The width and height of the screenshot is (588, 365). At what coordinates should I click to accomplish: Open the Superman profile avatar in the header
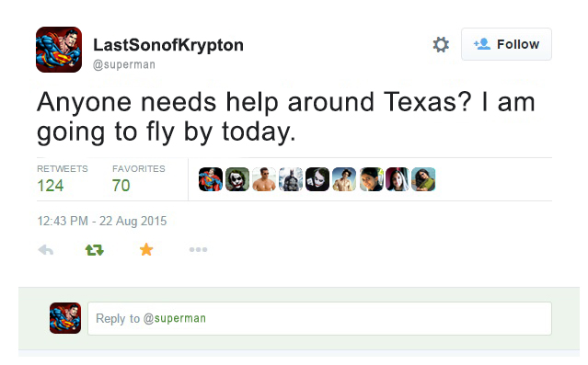[59, 50]
